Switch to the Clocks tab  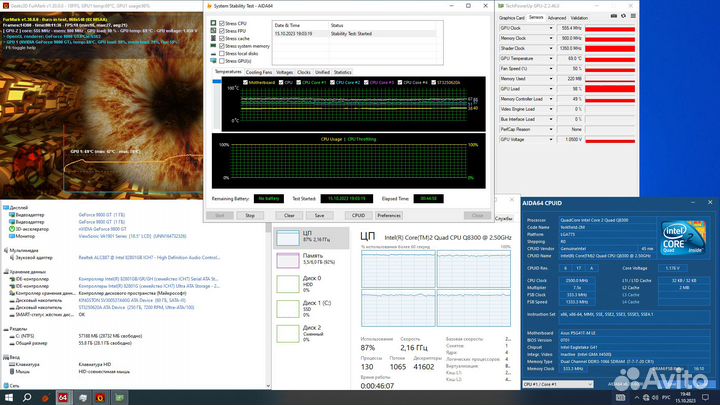pos(304,73)
